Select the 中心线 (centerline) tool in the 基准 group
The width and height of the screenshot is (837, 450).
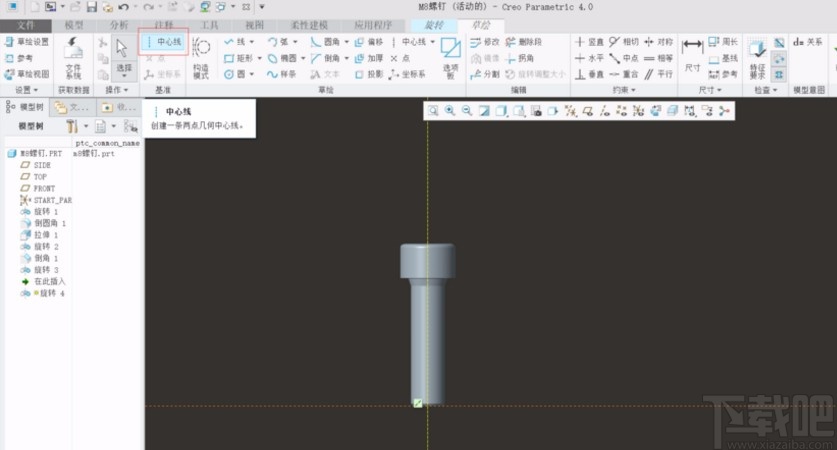tap(163, 42)
